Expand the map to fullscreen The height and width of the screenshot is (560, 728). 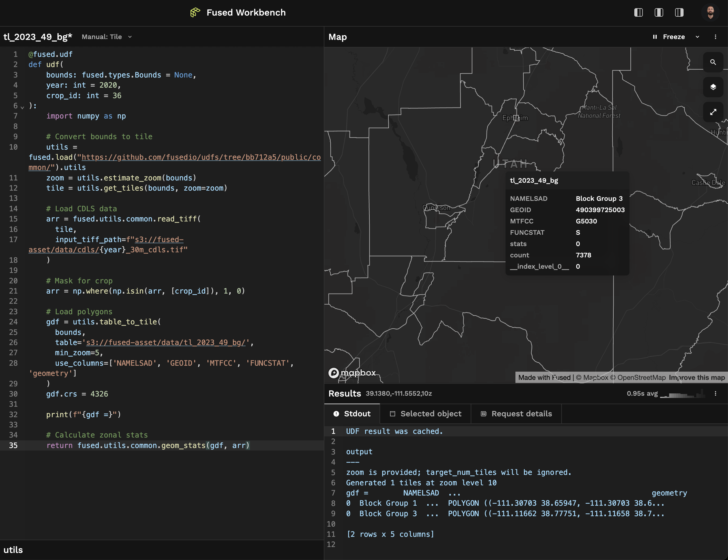click(x=713, y=112)
